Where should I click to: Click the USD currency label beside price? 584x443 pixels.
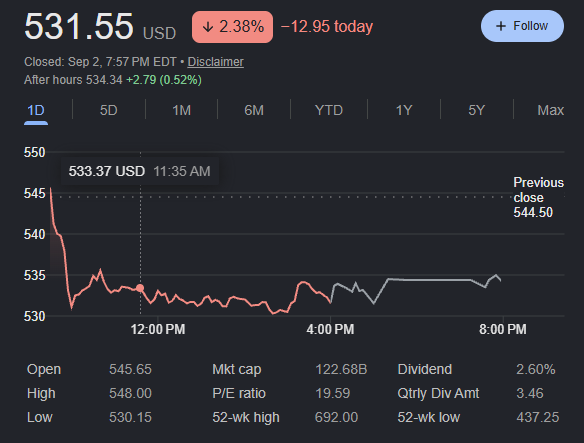pyautogui.click(x=159, y=34)
